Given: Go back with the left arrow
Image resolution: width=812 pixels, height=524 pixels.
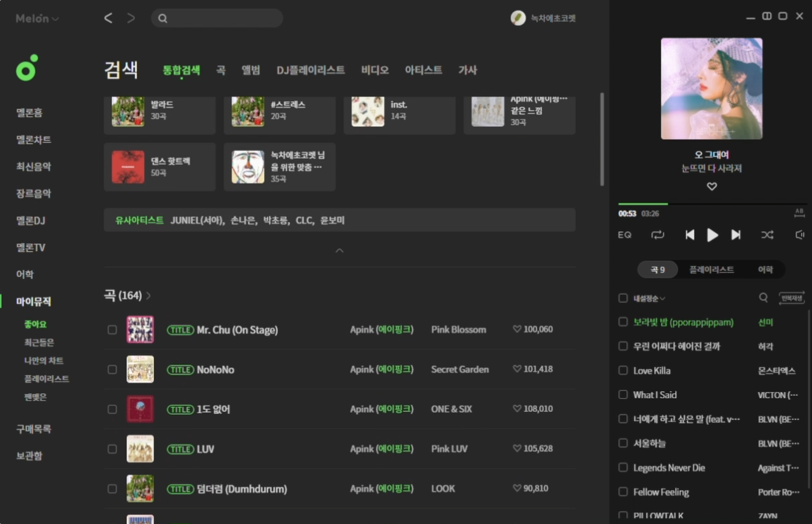Looking at the screenshot, I should [x=108, y=18].
